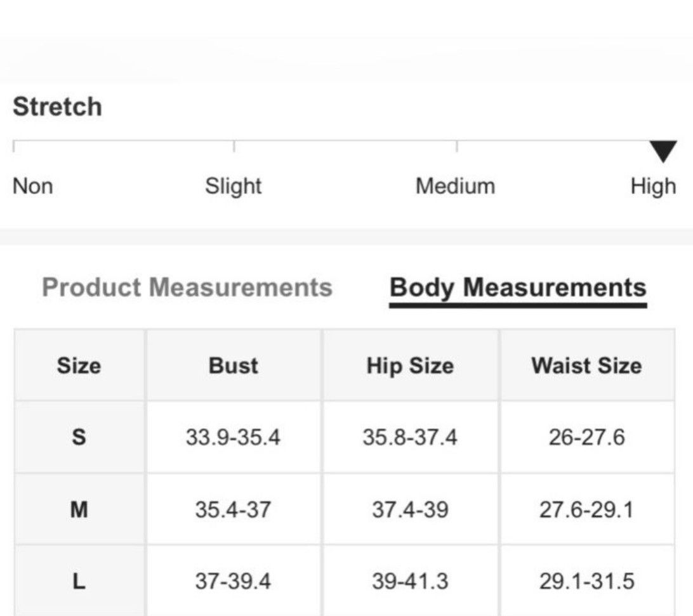Screen dimensions: 693x616
Task: Click hip value 39-41.3 cell
Action: [x=410, y=580]
